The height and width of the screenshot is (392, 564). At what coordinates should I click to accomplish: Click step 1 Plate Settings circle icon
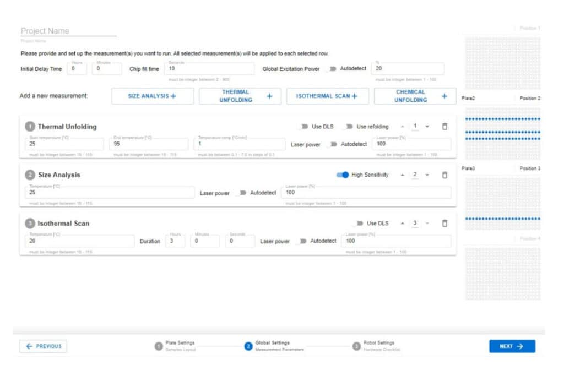(x=159, y=346)
